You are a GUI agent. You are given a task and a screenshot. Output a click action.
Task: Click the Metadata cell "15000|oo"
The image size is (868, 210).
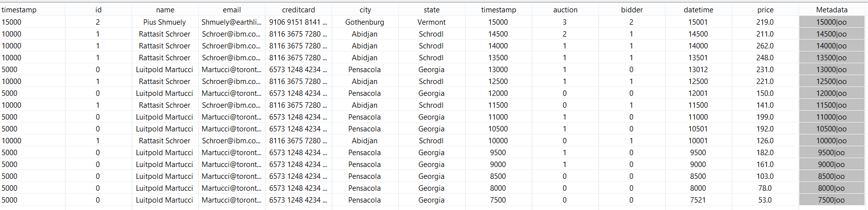tap(831, 22)
